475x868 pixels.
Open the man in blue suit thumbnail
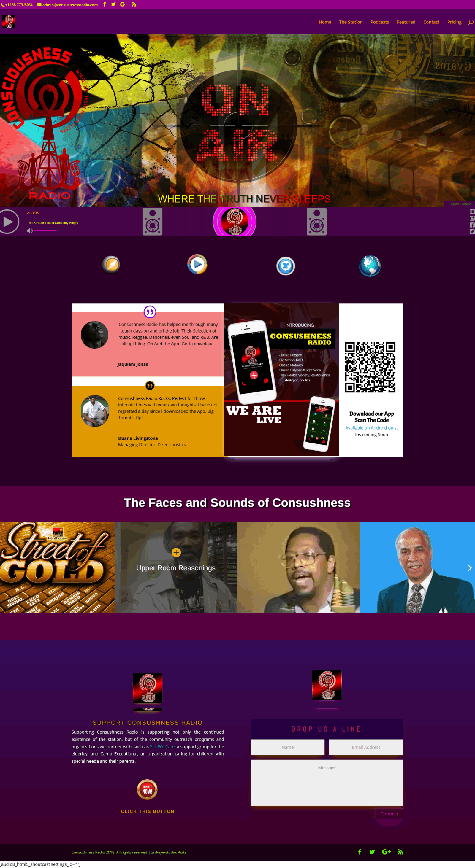[x=417, y=567]
